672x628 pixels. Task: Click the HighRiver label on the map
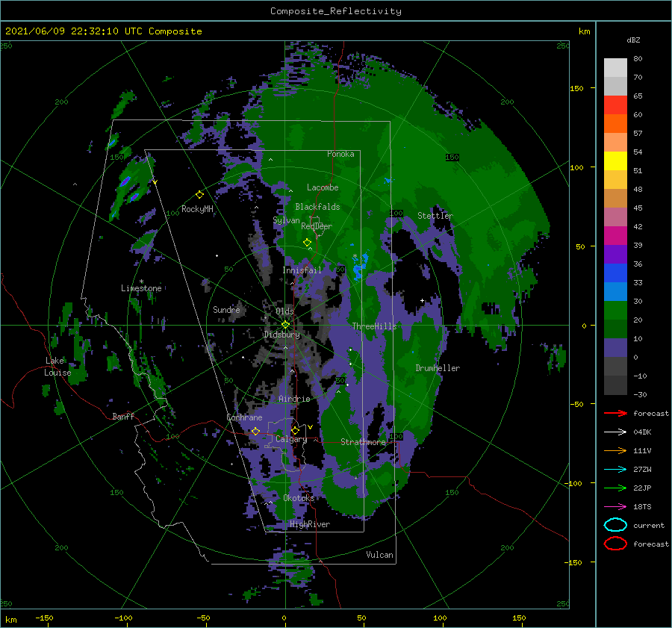click(310, 524)
